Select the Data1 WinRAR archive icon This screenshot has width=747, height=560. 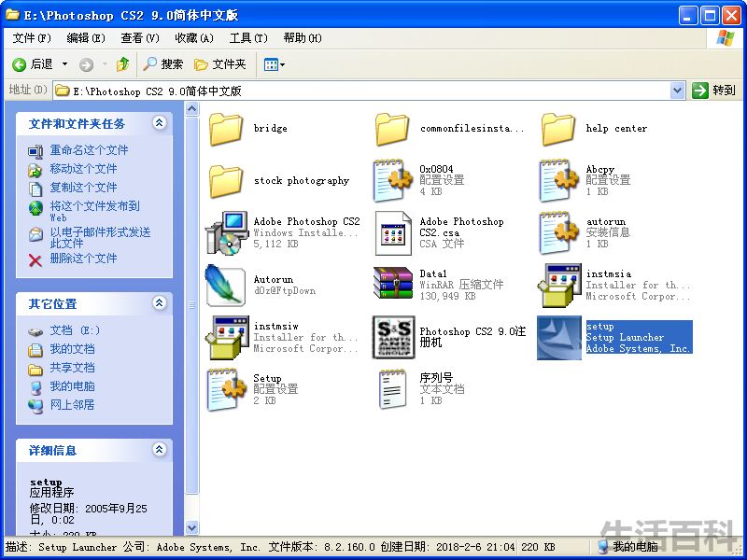coord(393,284)
